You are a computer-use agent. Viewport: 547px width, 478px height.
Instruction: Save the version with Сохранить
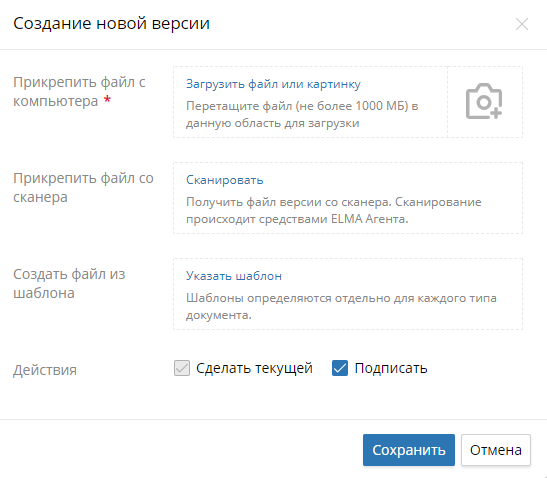tap(409, 450)
